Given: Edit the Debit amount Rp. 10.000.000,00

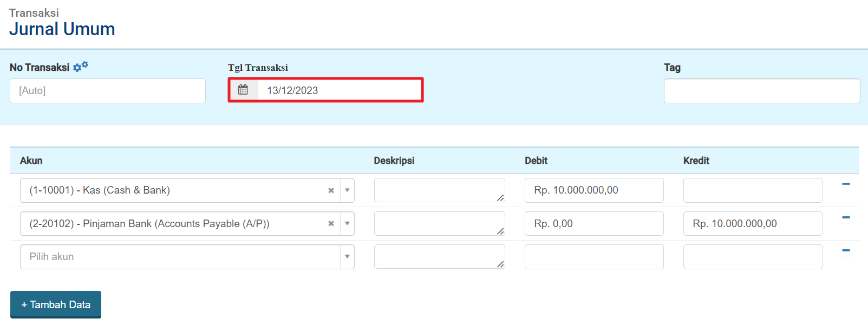Looking at the screenshot, I should tap(594, 190).
